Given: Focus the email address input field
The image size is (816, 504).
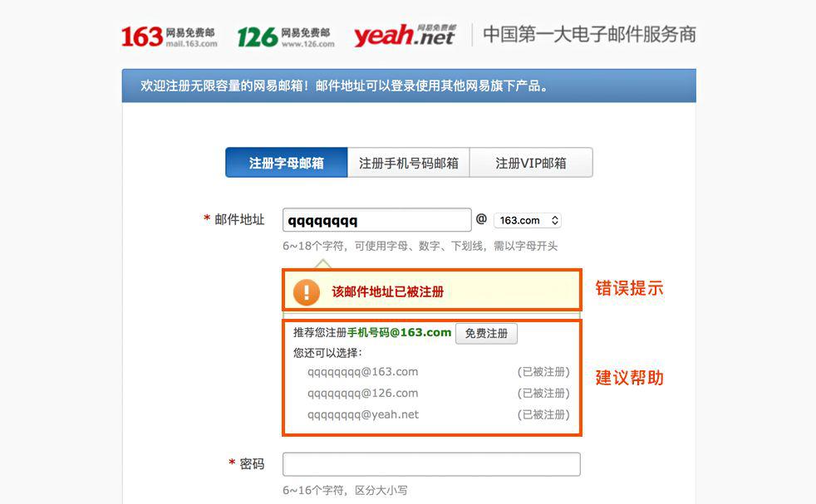Looking at the screenshot, I should [x=376, y=220].
